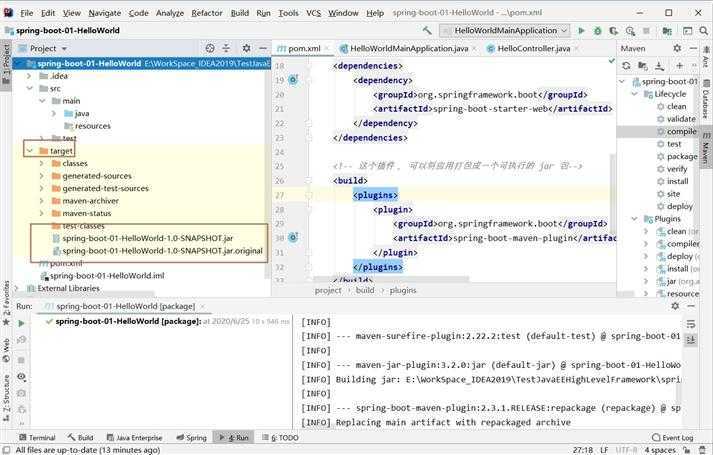This screenshot has height=455, width=713.
Task: Click the line separator LF indicator
Action: pos(604,450)
